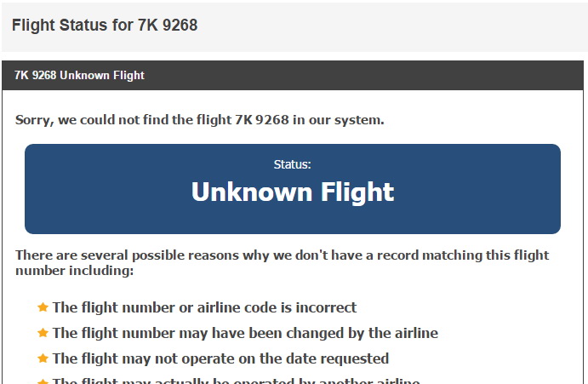
Task: Click "7K 9268" in the top page heading
Action: (x=168, y=26)
